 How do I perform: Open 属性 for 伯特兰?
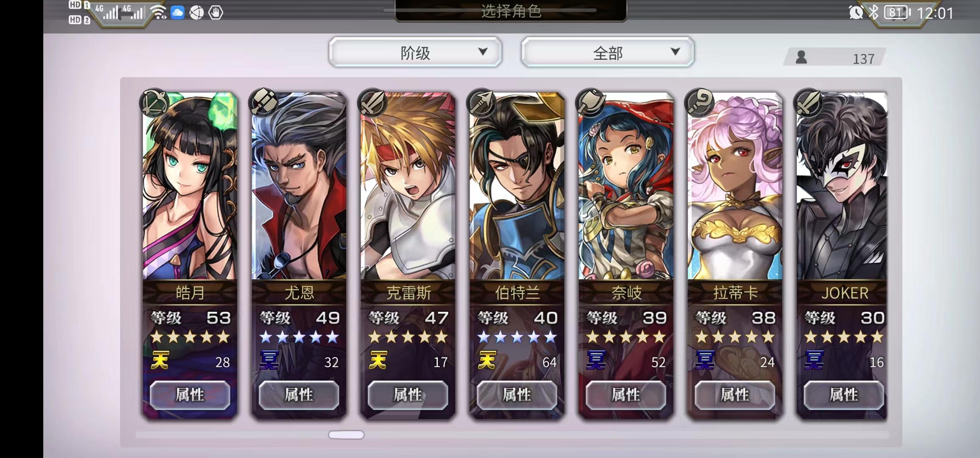517,395
